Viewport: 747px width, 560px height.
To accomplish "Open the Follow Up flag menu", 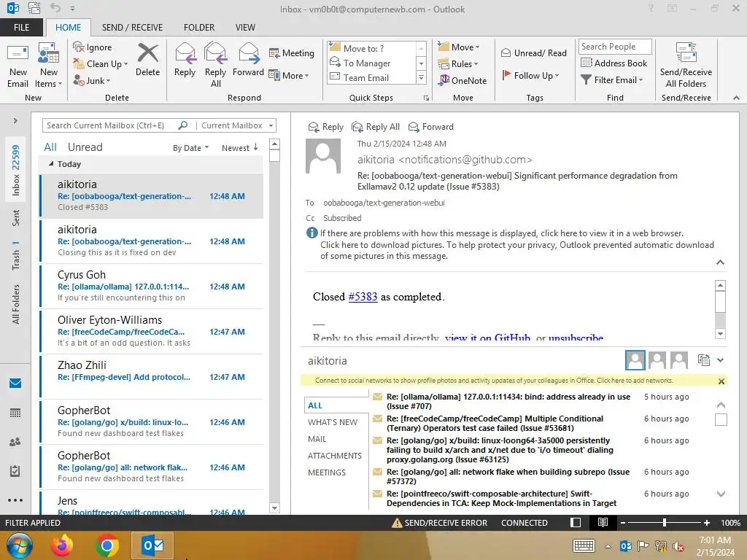I will (530, 75).
